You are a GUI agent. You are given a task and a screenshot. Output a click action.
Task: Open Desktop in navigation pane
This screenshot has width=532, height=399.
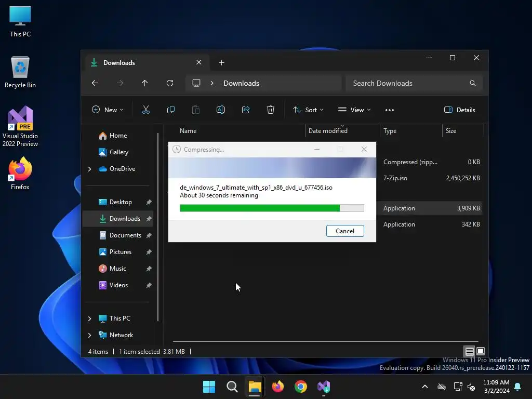tap(118, 202)
